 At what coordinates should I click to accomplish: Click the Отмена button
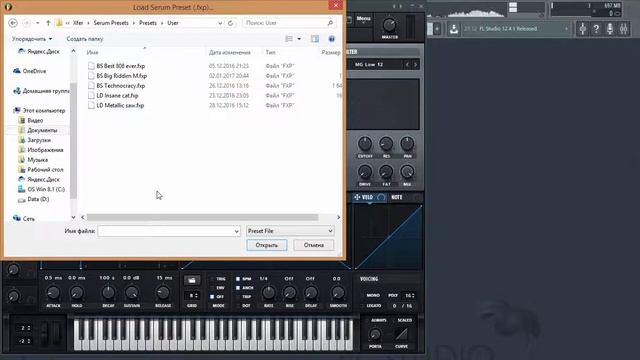[x=313, y=245]
